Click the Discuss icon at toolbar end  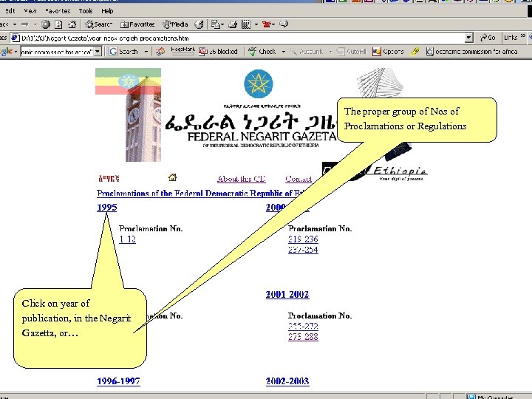(284, 24)
